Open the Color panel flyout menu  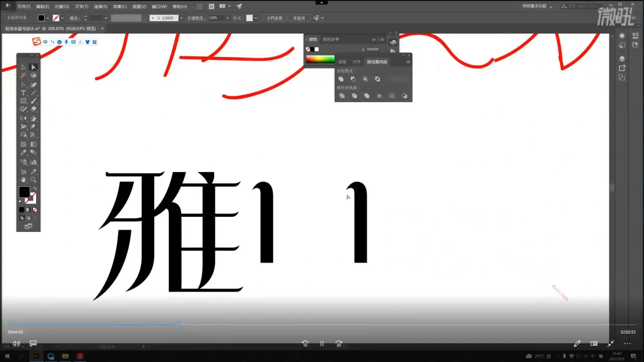pos(382,39)
